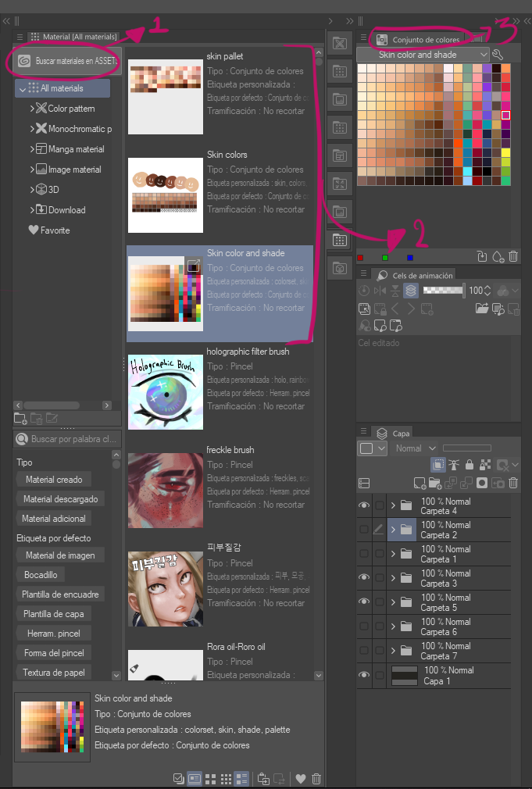Show Carpeta 2 layer folder

tap(364, 530)
